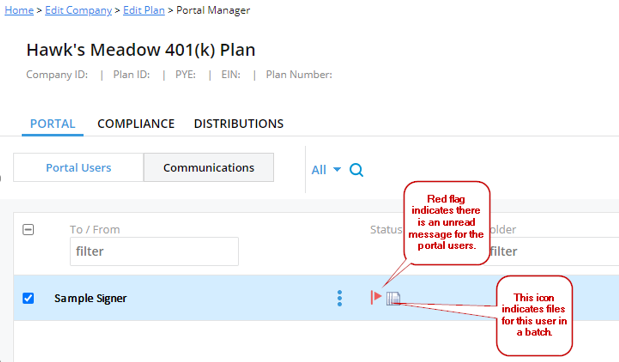
Task: Select the Communications tab
Action: click(x=208, y=168)
